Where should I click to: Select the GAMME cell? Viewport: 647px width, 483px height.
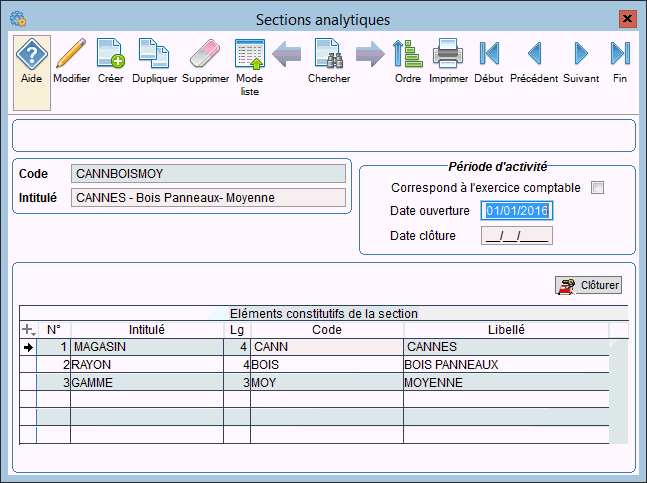click(x=147, y=383)
